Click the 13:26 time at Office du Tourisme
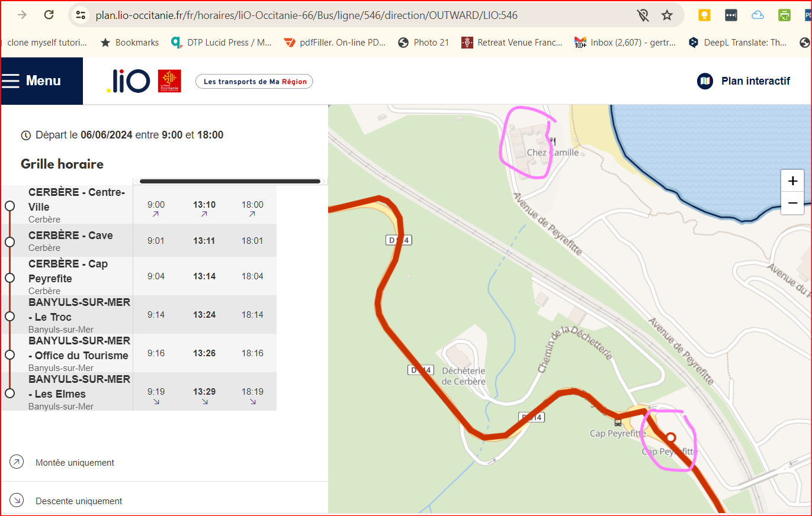This screenshot has width=812, height=516. pos(204,353)
